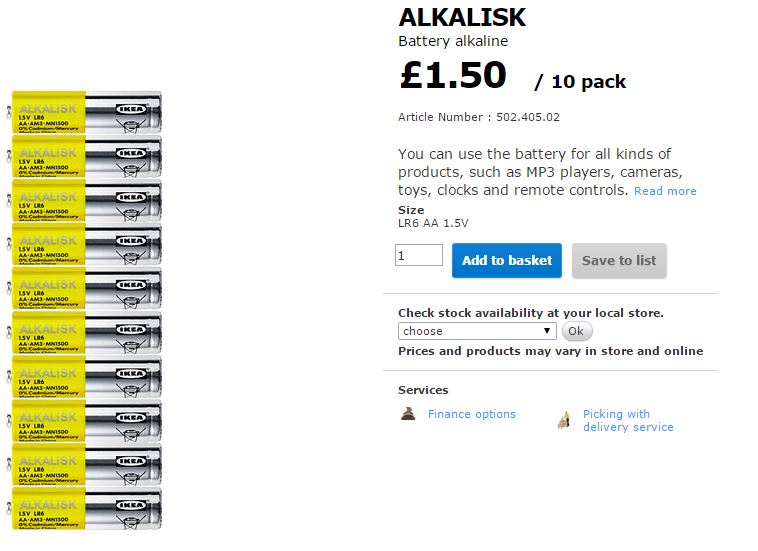758x551 pixels.
Task: Focus the quantity input field
Action: point(419,255)
